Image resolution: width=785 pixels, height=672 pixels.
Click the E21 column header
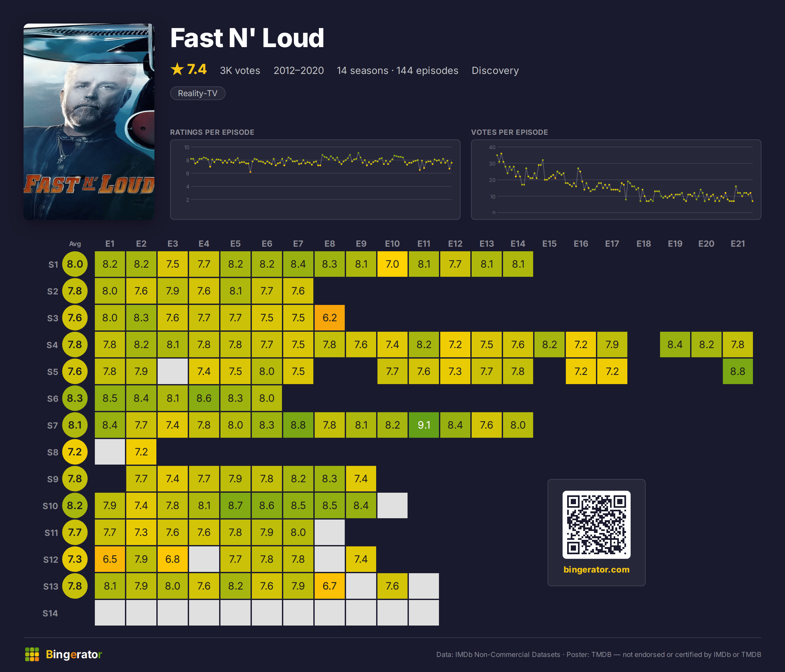click(738, 244)
